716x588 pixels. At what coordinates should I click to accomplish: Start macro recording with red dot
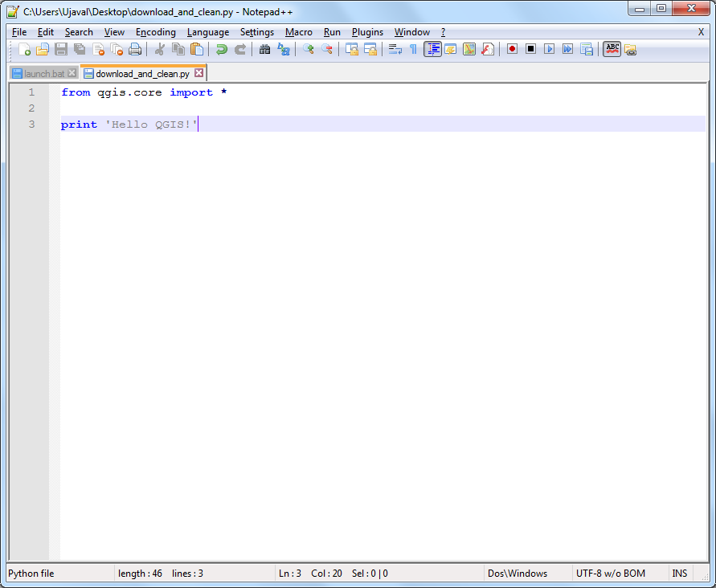click(x=512, y=49)
